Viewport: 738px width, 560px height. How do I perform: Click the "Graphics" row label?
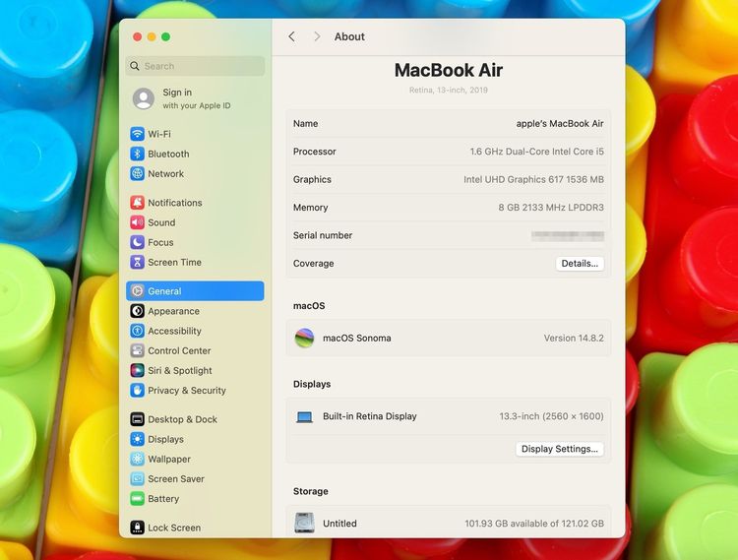point(312,180)
